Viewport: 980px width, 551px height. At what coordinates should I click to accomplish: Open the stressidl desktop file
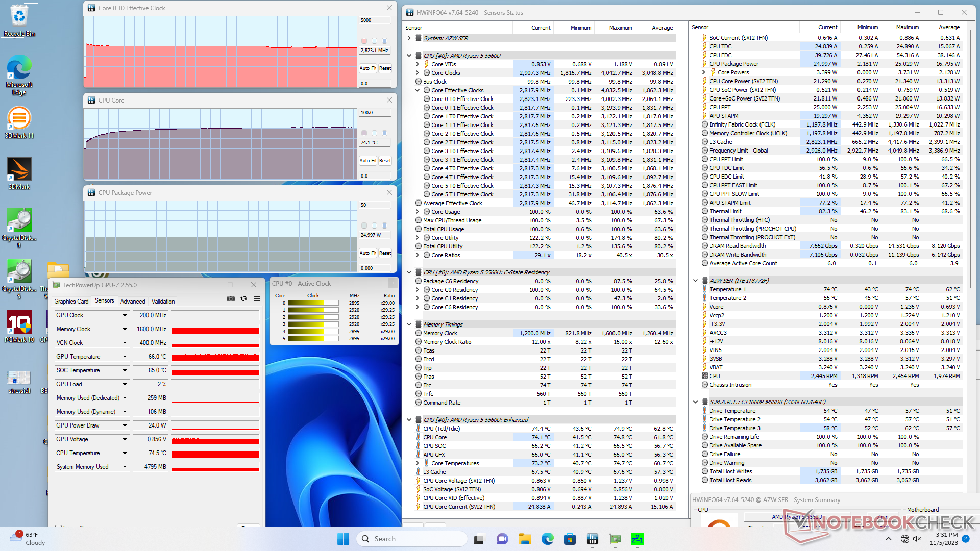point(19,382)
